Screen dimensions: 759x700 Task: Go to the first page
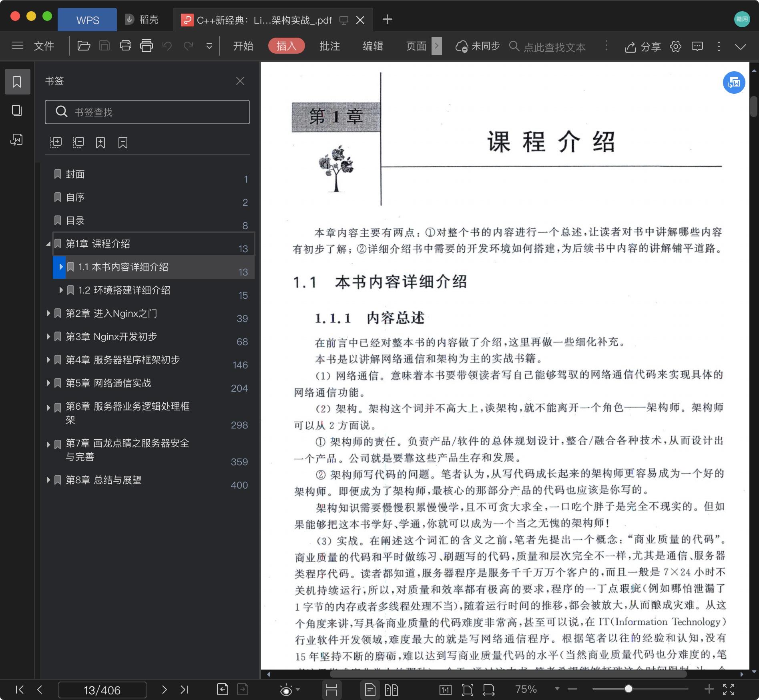coord(19,689)
